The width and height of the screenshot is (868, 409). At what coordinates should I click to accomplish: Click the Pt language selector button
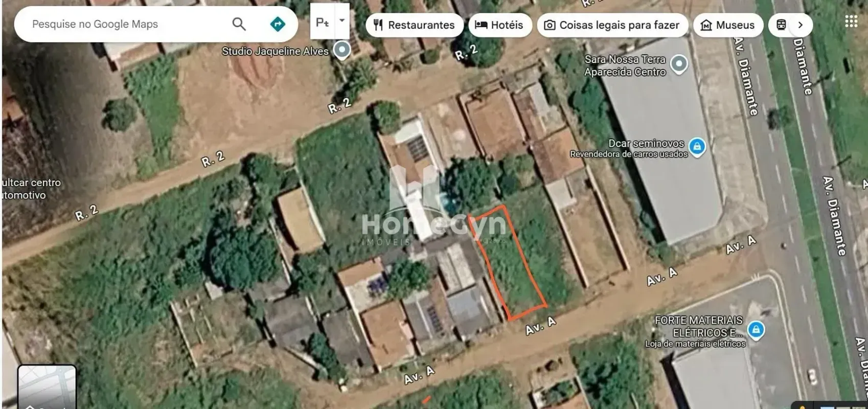(323, 22)
